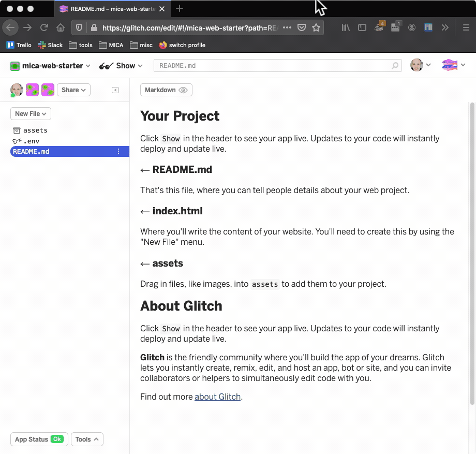Open the tools bookmarks folder

pyautogui.click(x=80, y=45)
